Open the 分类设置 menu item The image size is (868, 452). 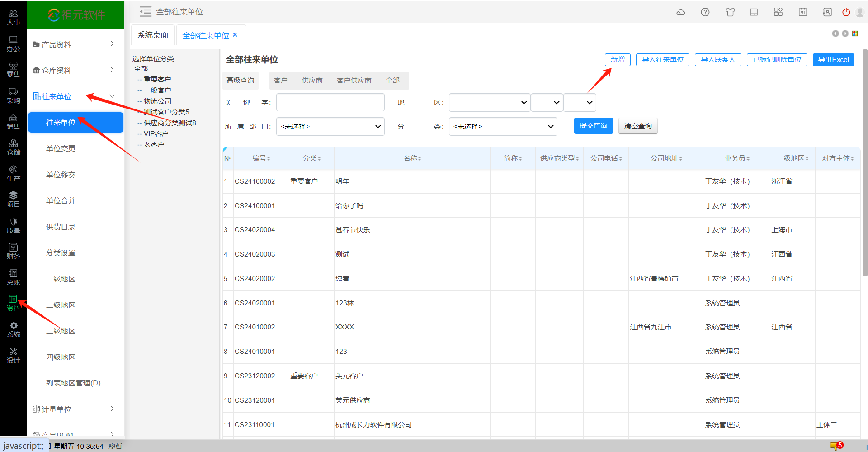(61, 252)
